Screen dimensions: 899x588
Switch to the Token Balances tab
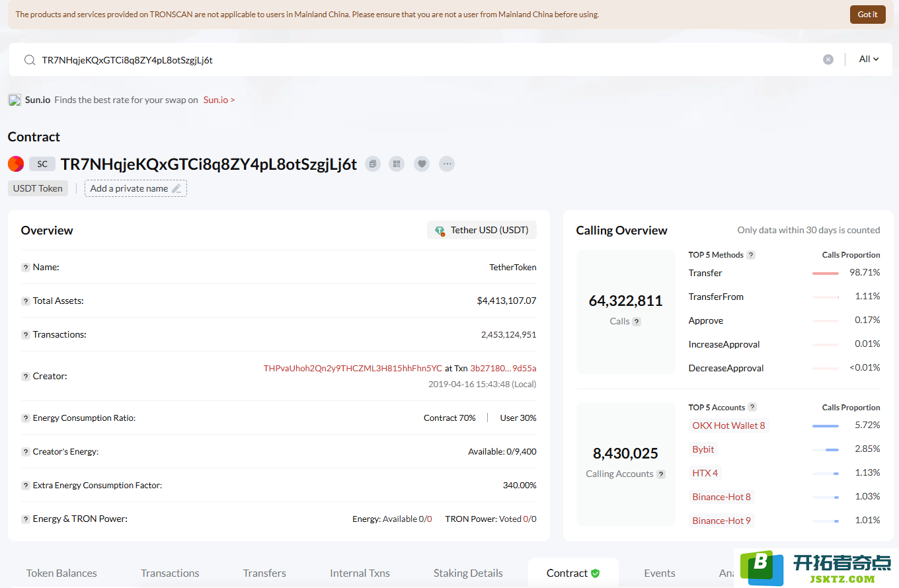coord(61,573)
